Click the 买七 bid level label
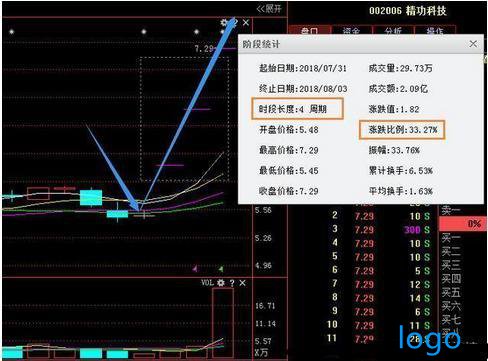 [451, 320]
